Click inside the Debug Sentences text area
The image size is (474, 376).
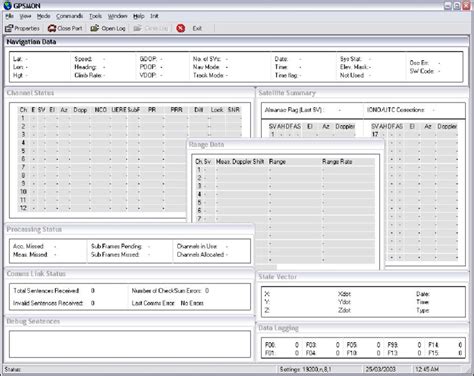tap(130, 344)
